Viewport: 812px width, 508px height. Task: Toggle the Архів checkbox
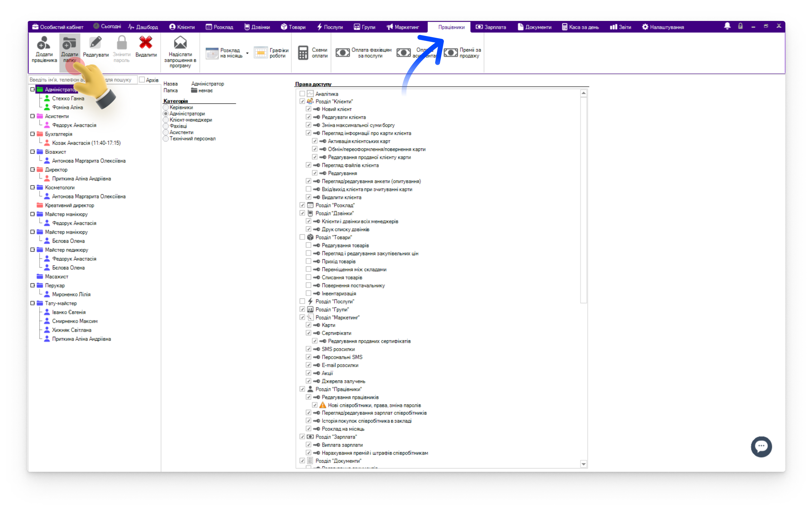(x=142, y=80)
